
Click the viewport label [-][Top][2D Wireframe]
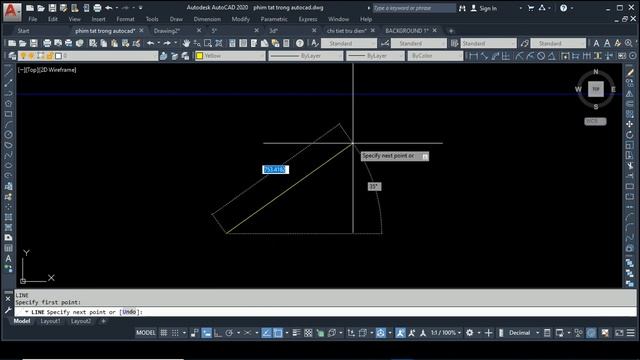[47, 70]
